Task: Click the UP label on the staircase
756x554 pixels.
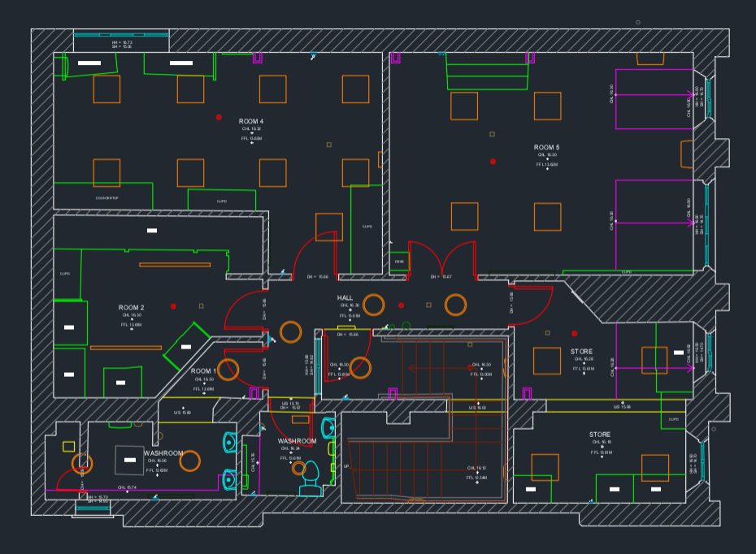Action: (346, 466)
